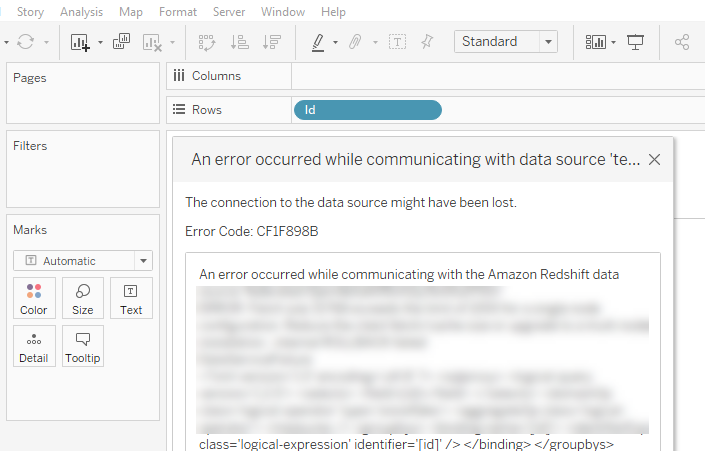Viewport: 705px width, 451px height.
Task: Open the Help menu
Action: click(333, 12)
